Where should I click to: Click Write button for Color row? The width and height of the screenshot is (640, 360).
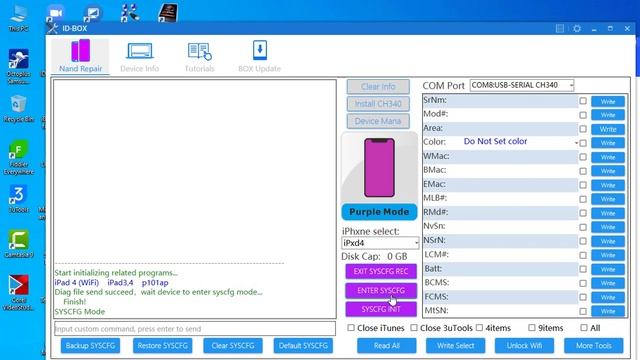pos(608,143)
